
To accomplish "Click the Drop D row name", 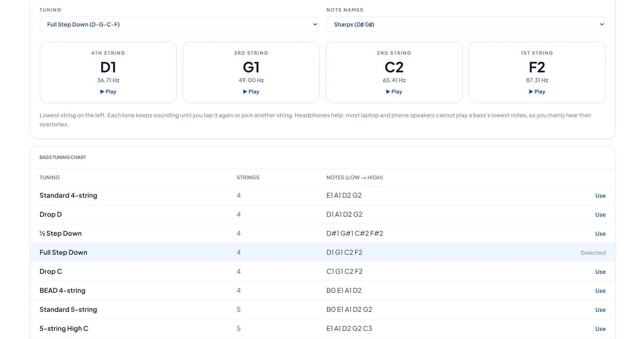I will click(x=51, y=214).
